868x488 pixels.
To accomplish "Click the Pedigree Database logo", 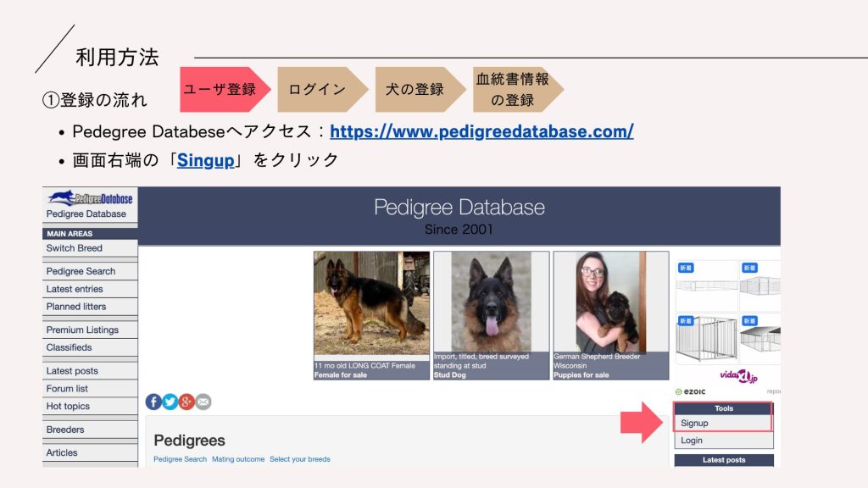I will click(x=90, y=198).
